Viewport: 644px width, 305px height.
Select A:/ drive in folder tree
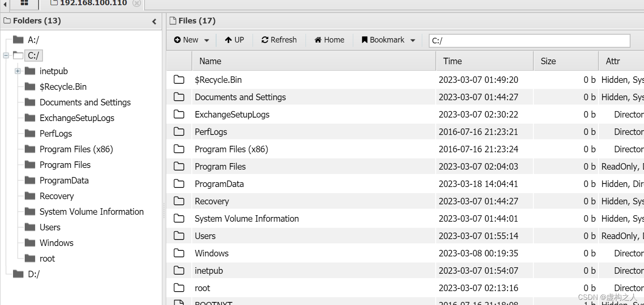(x=33, y=40)
